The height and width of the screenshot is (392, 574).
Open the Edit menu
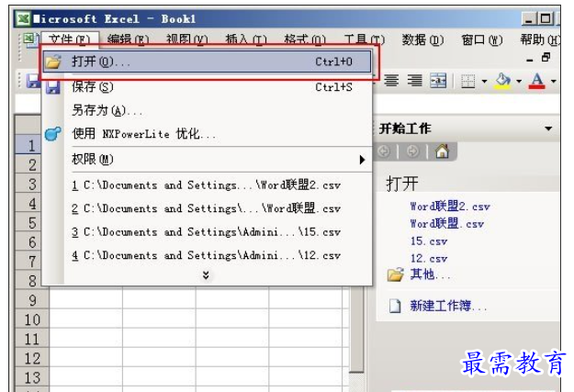[129, 39]
